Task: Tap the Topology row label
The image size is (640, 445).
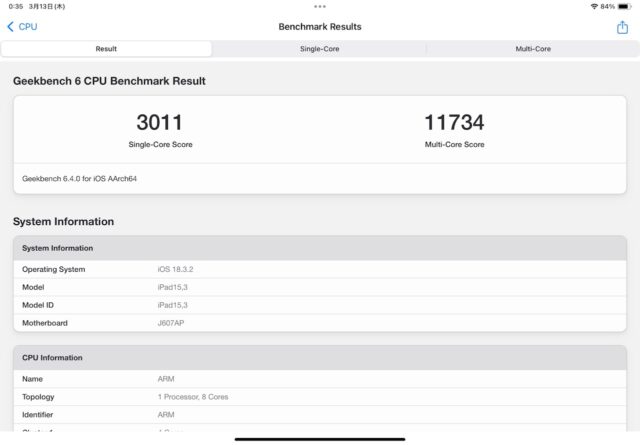Action: pyautogui.click(x=38, y=397)
